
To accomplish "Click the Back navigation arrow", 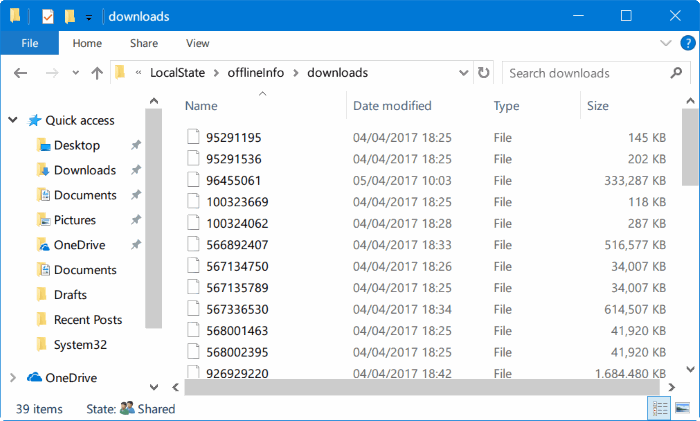I will point(21,73).
